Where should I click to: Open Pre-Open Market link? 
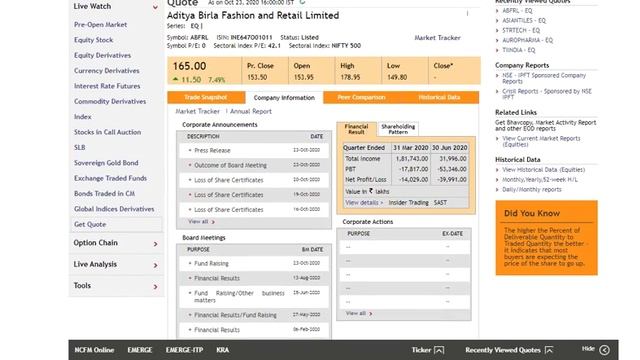point(100,24)
